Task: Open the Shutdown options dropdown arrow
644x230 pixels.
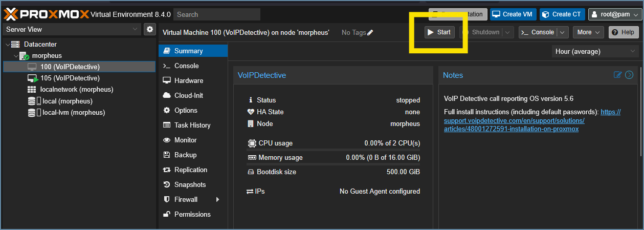Action: pos(508,32)
